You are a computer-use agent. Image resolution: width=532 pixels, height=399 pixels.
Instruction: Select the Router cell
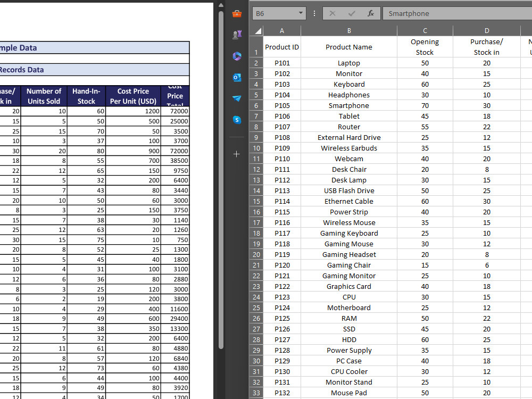(349, 127)
